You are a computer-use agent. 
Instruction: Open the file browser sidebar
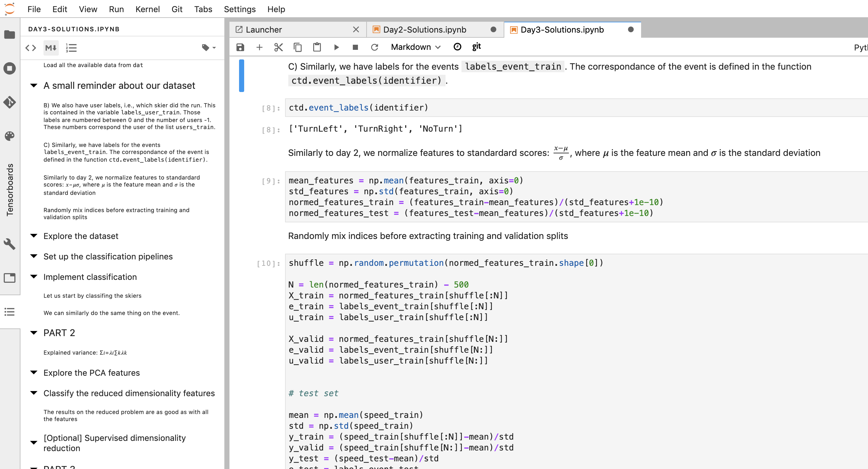pyautogui.click(x=10, y=35)
